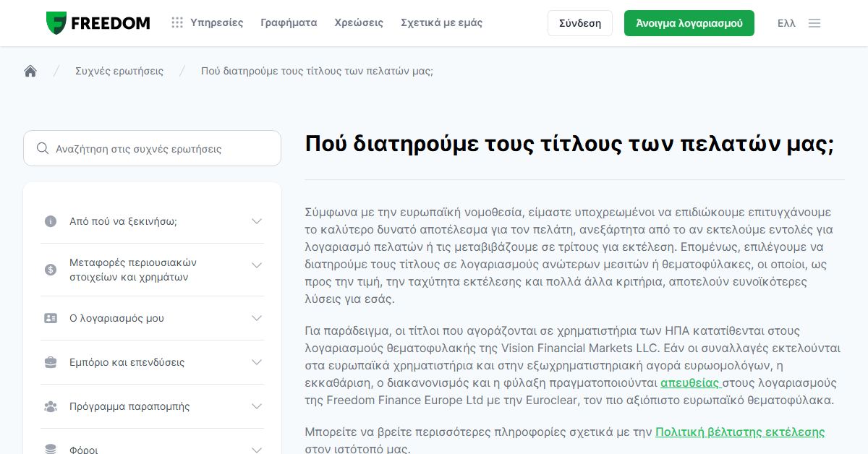Expand the Εμπόριο και επενδύσεις chevron

[257, 362]
